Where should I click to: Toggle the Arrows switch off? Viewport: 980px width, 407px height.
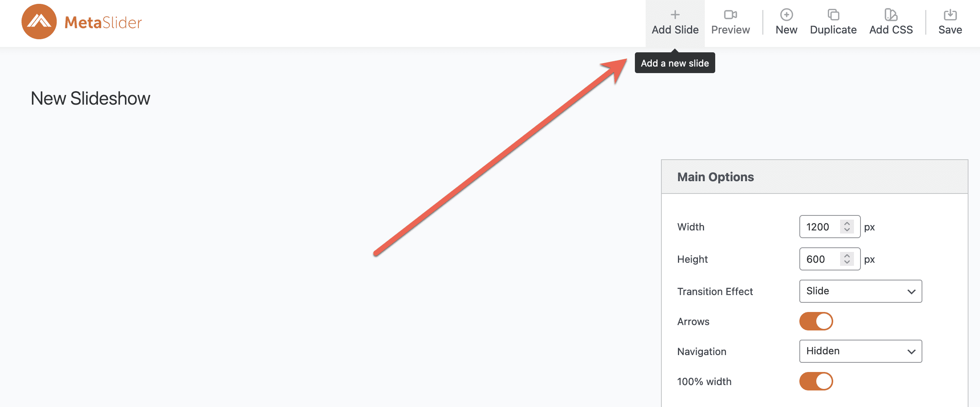tap(816, 321)
